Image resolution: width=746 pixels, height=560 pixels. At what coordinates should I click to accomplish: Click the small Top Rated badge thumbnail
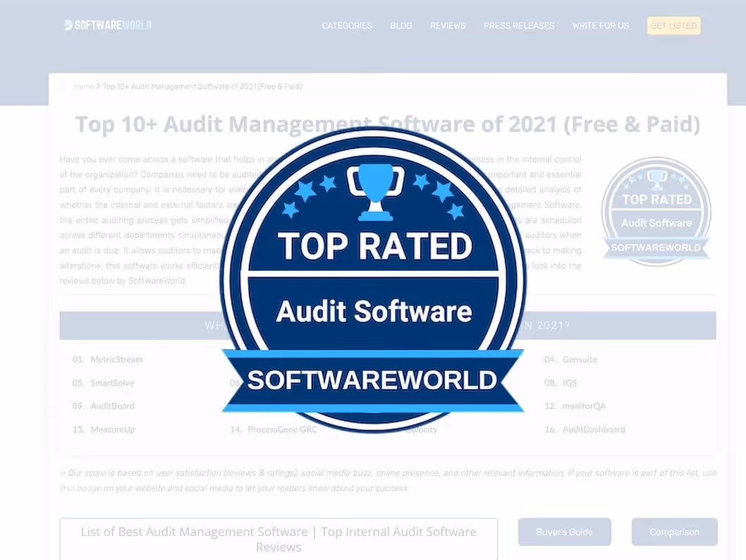pyautogui.click(x=656, y=212)
